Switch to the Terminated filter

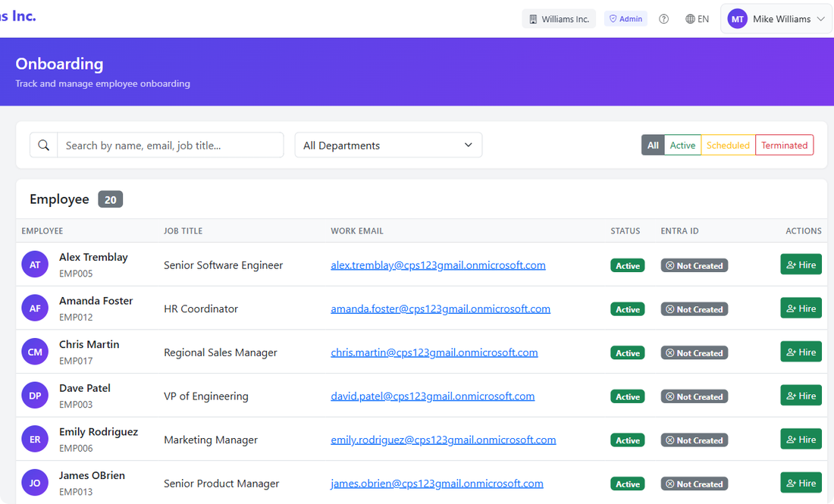point(784,145)
